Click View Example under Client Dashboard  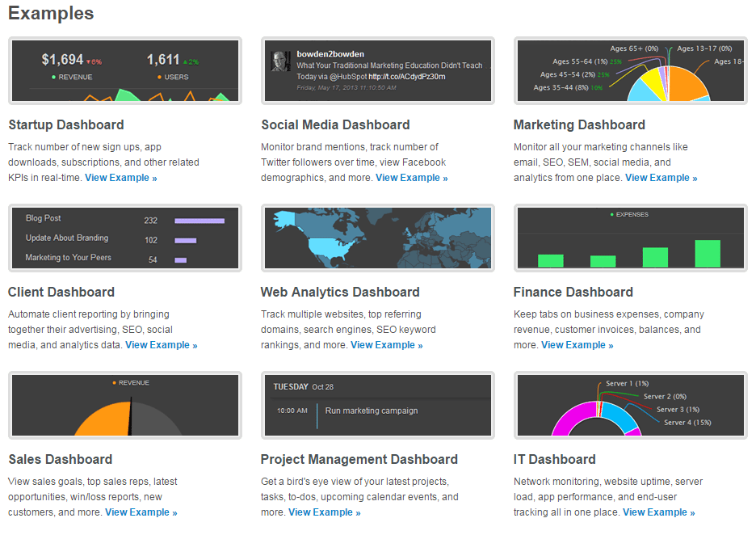click(161, 345)
